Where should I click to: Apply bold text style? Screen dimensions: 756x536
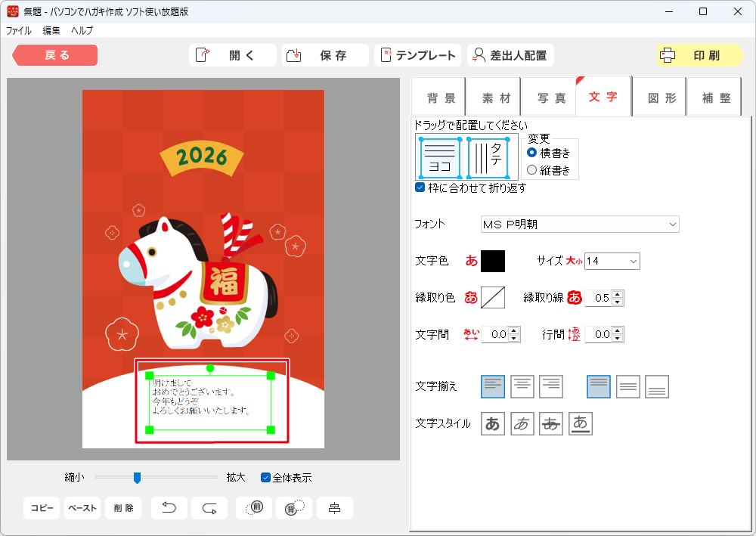click(492, 424)
